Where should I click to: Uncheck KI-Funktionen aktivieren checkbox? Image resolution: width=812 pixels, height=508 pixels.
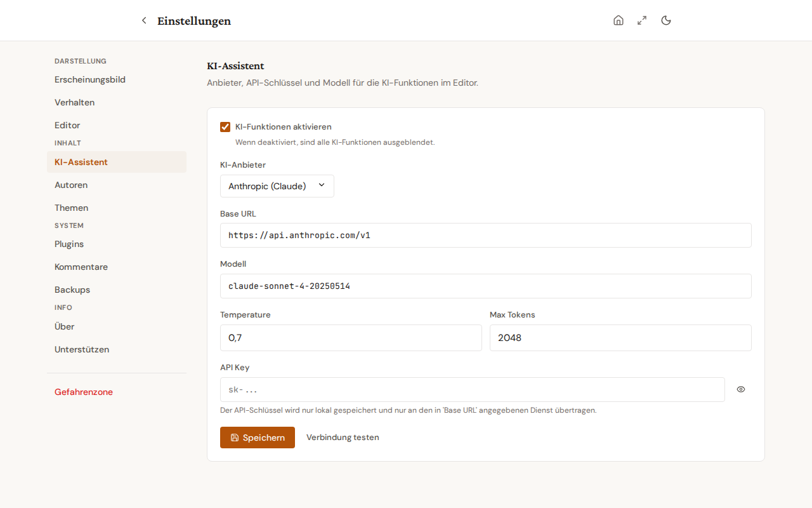[x=225, y=127]
